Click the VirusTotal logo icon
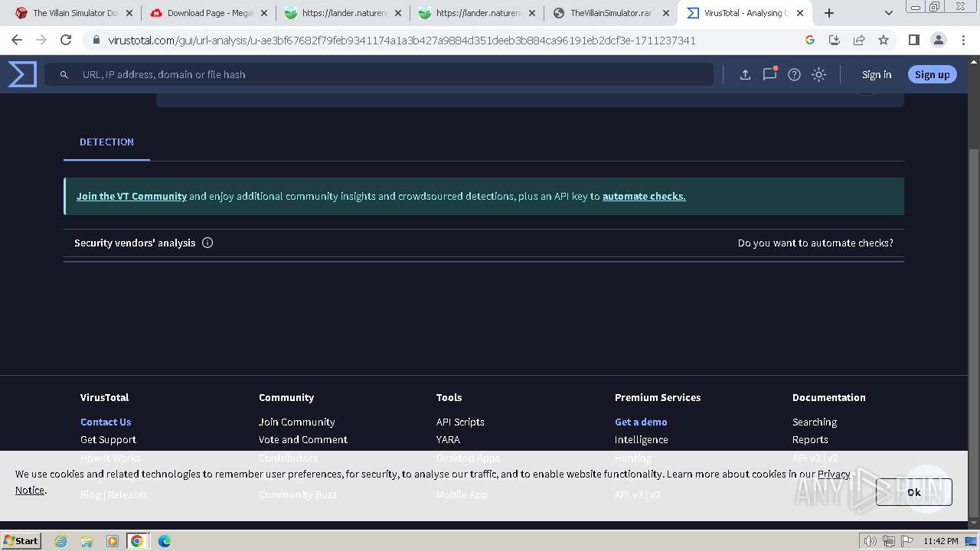 click(x=22, y=74)
